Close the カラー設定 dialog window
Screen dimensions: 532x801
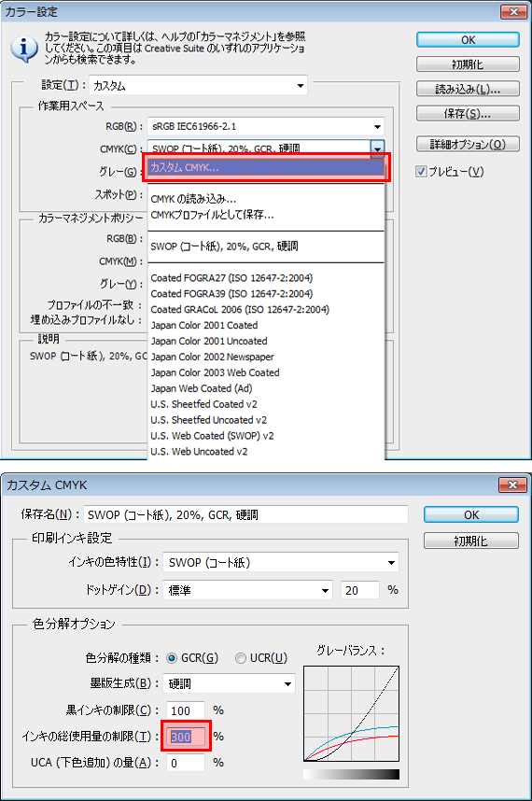(x=513, y=11)
